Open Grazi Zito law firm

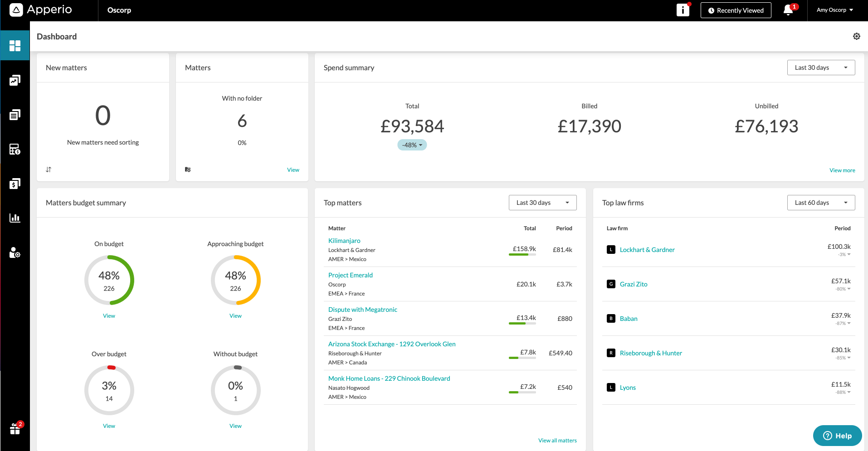pos(634,284)
